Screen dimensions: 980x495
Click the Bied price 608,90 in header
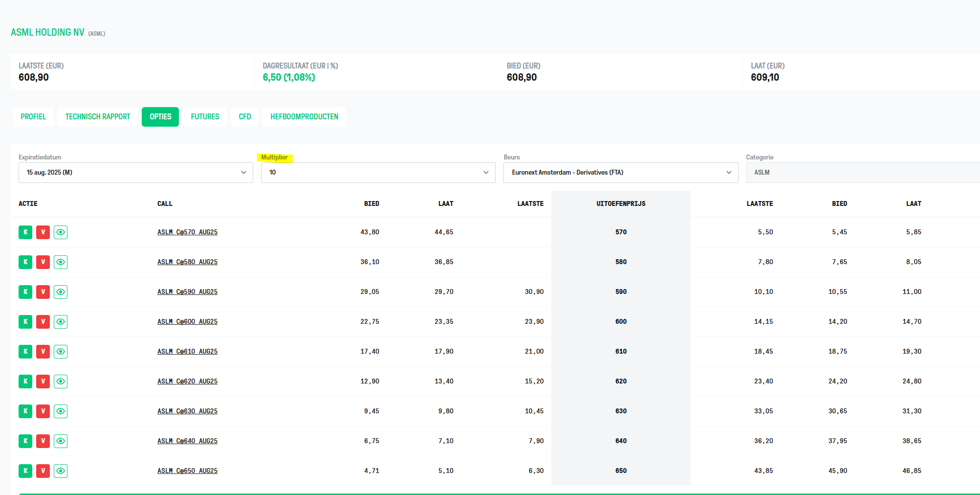[x=522, y=77]
